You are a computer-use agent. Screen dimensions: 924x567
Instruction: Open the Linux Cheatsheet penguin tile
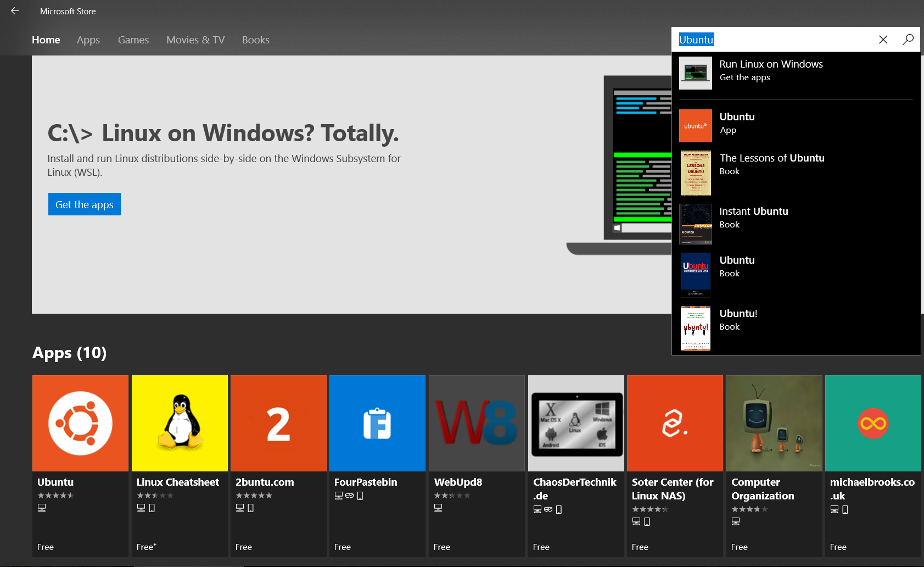coord(180,423)
